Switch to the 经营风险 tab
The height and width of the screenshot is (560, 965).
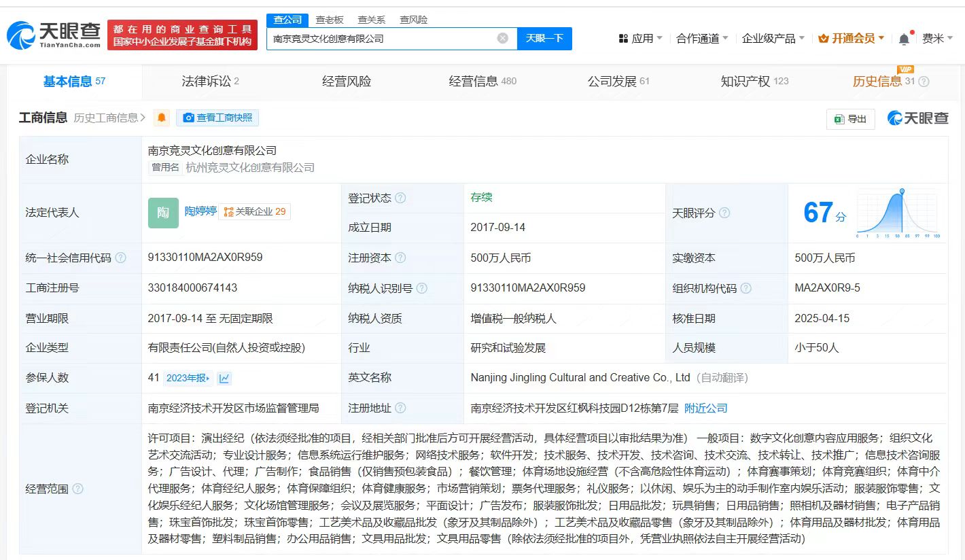(x=347, y=82)
